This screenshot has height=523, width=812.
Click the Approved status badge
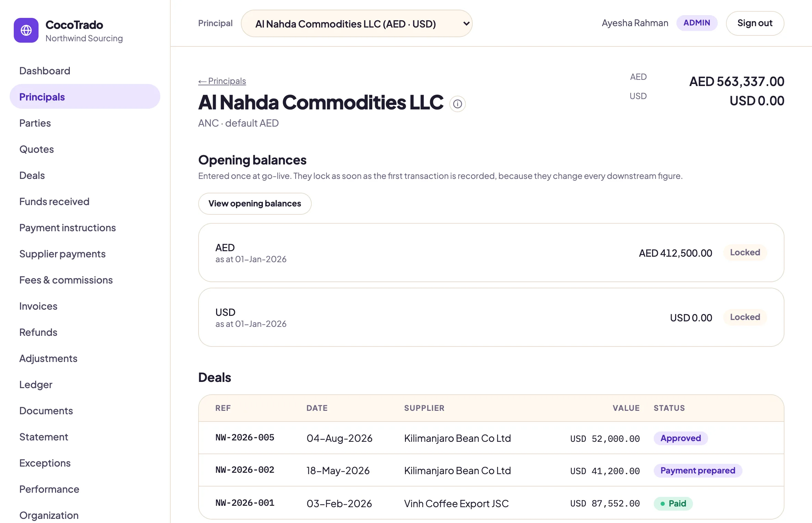(x=681, y=438)
